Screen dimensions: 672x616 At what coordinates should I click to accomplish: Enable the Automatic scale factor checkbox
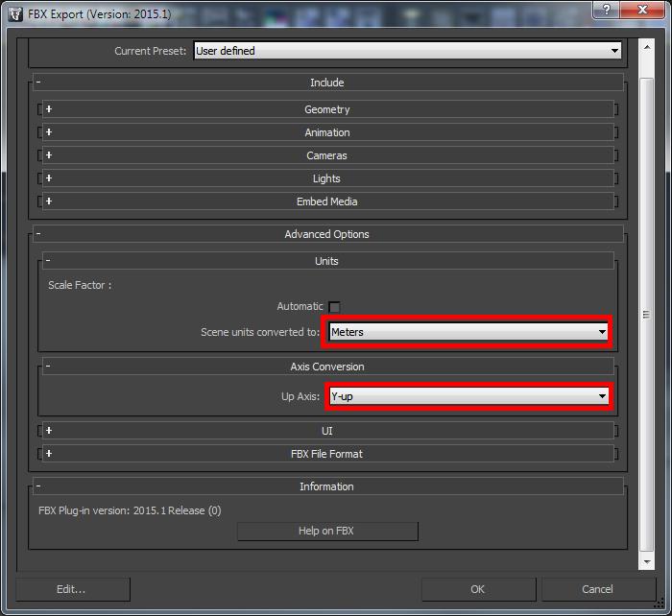(x=334, y=307)
